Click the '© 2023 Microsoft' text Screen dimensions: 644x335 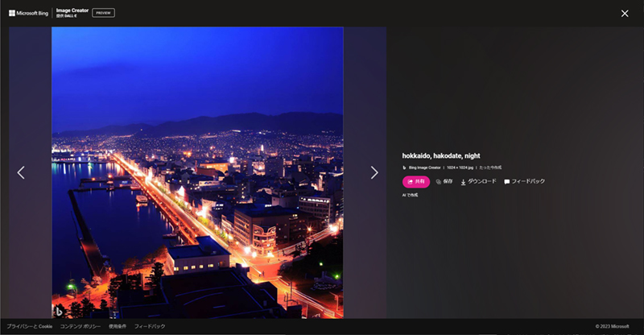click(x=613, y=326)
